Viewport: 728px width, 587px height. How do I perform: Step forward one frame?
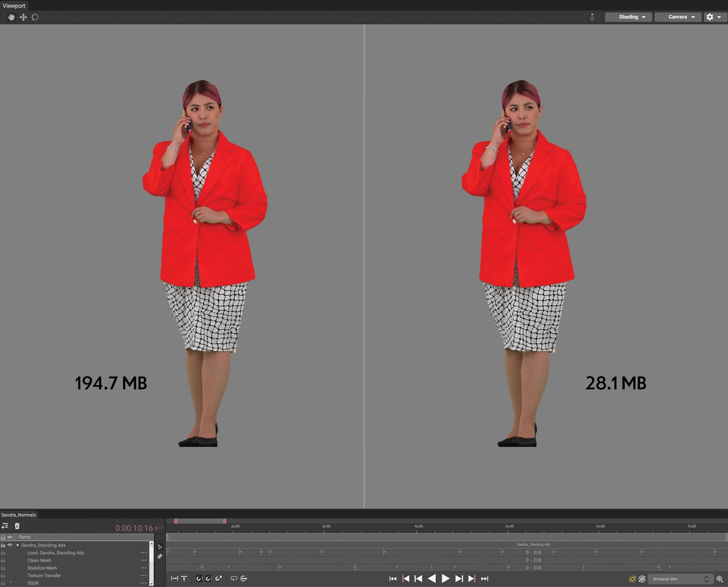(x=459, y=579)
